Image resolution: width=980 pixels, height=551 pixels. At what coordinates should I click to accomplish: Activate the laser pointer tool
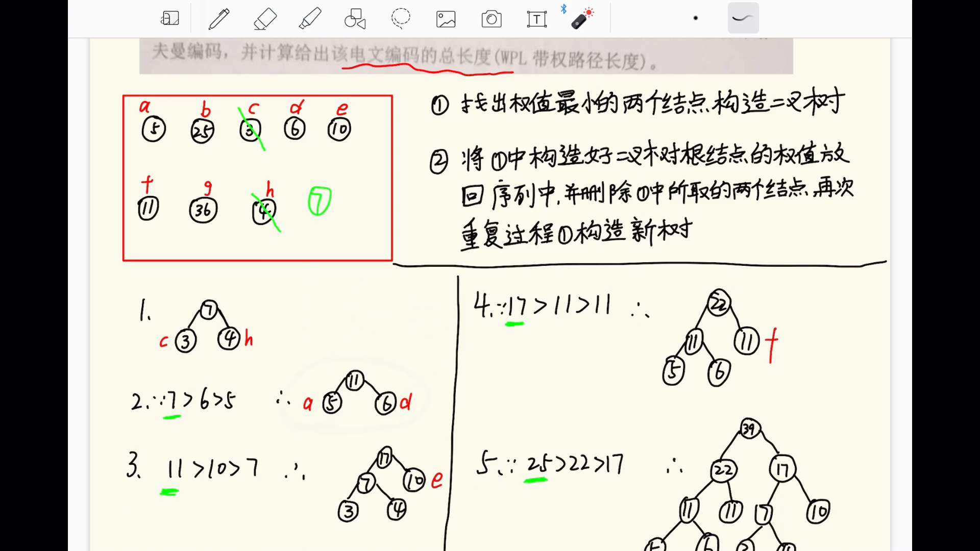pyautogui.click(x=582, y=19)
